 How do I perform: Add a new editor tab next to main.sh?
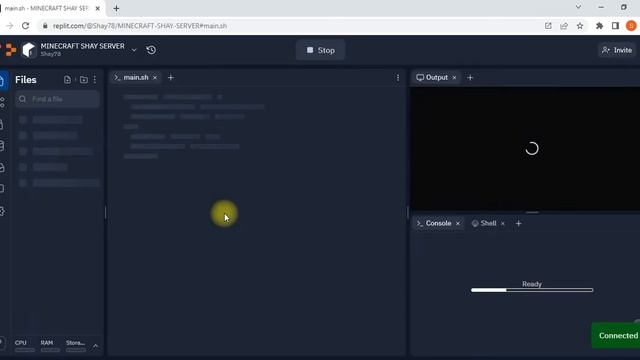171,78
